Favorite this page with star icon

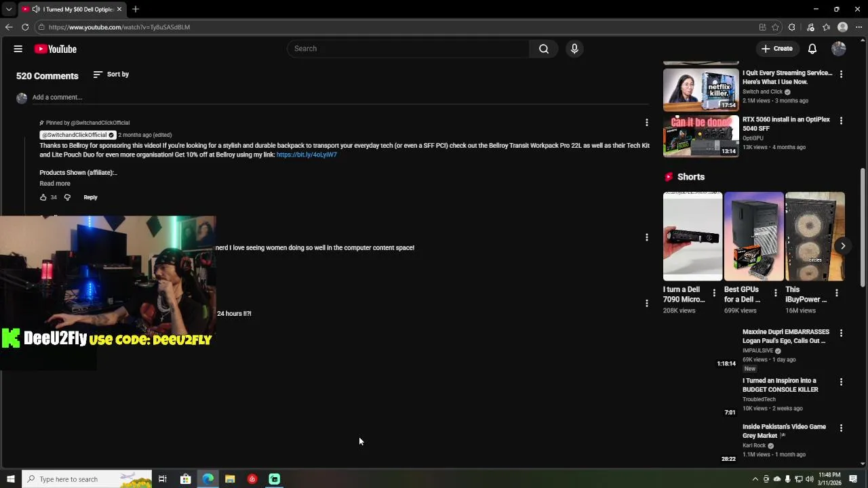click(775, 27)
